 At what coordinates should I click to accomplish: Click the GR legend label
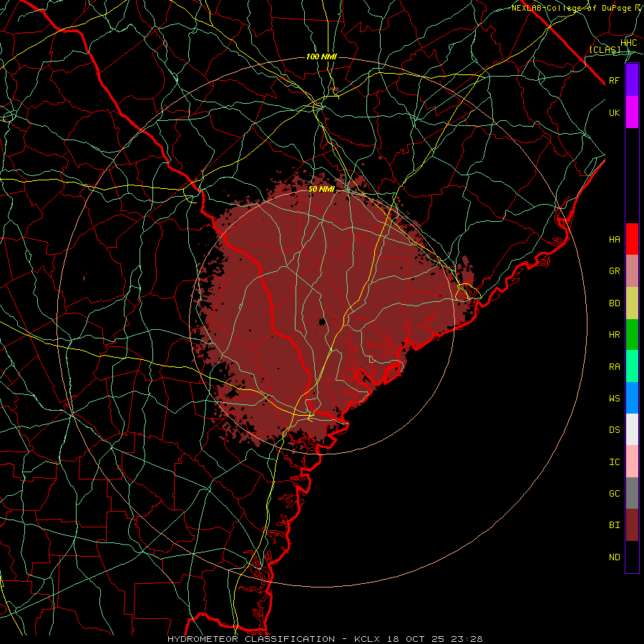coord(614,271)
